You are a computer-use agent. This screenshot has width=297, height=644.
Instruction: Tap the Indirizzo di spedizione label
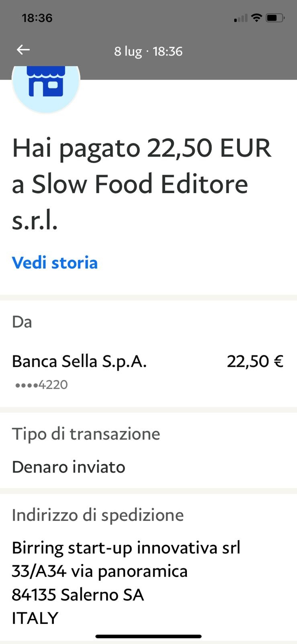(98, 515)
